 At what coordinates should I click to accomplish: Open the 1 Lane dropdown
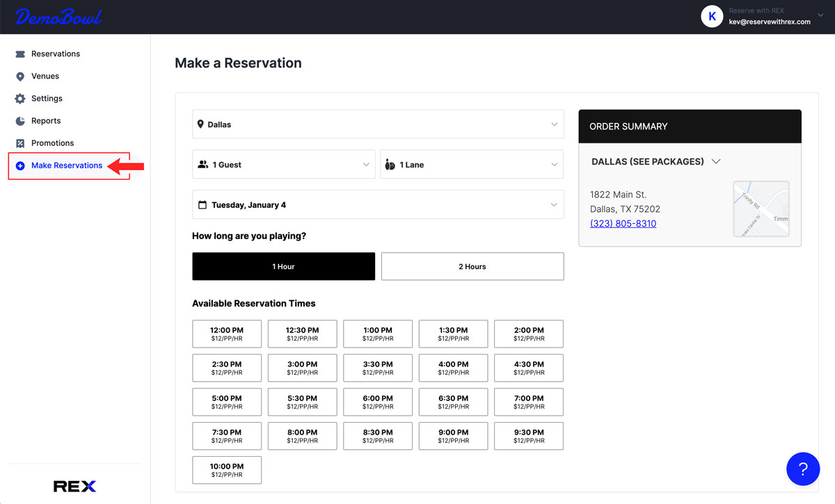click(471, 164)
